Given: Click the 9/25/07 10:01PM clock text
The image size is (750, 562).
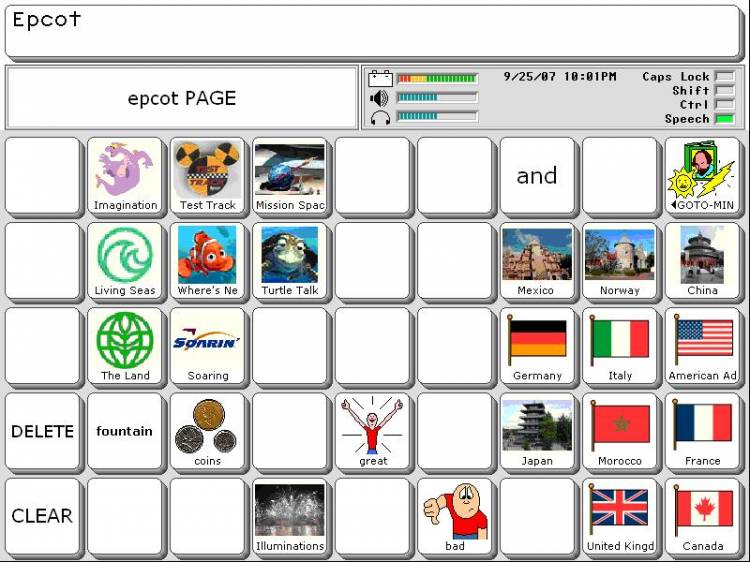Looking at the screenshot, I should point(560,77).
